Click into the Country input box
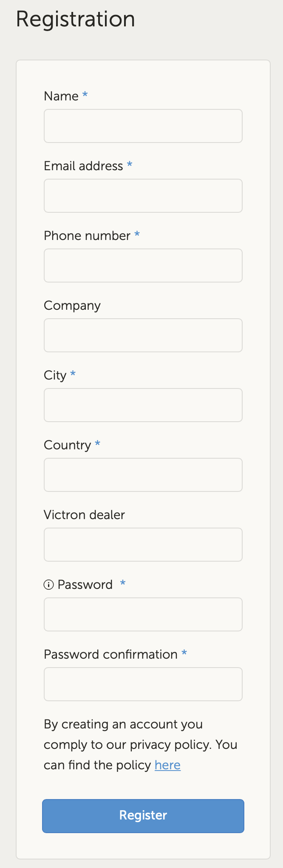The height and width of the screenshot is (868, 283). (x=143, y=475)
